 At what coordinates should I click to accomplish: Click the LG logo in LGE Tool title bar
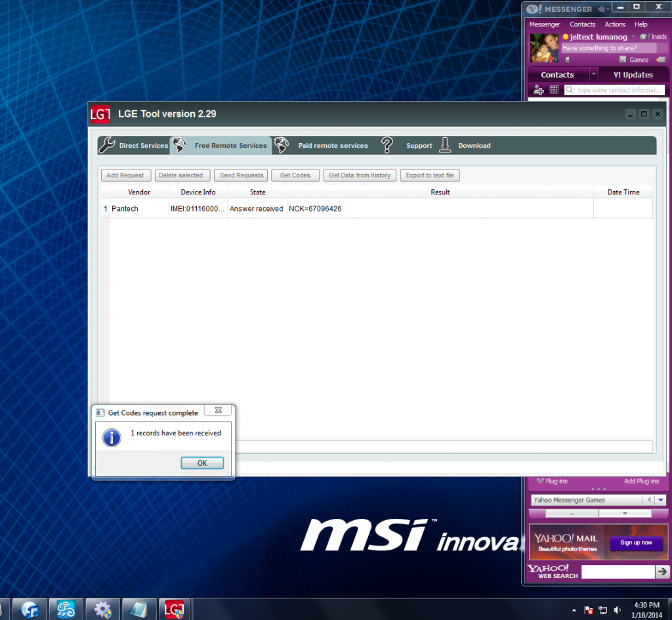[x=100, y=114]
